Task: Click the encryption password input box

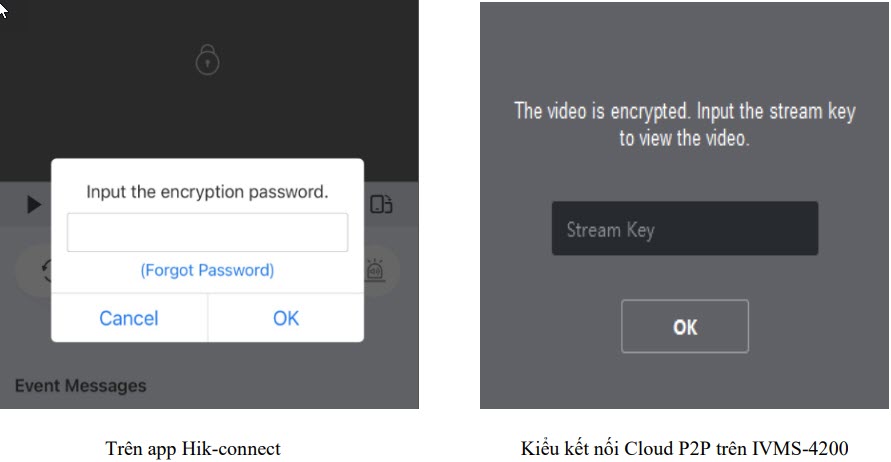Action: point(207,232)
